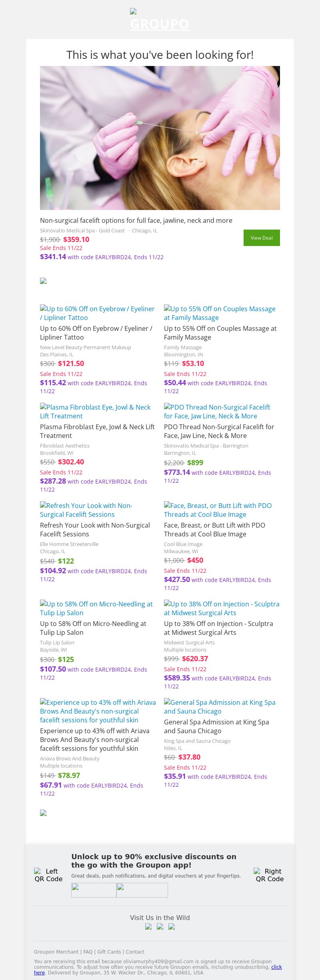Click the Right QR Code image
Viewport: 320px width, 980px height.
[270, 875]
